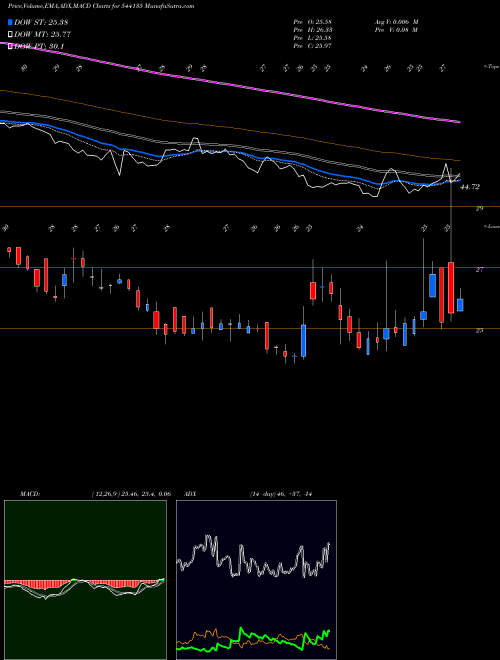
Task: Click the ADX (14 day) values text
Action: (281, 494)
